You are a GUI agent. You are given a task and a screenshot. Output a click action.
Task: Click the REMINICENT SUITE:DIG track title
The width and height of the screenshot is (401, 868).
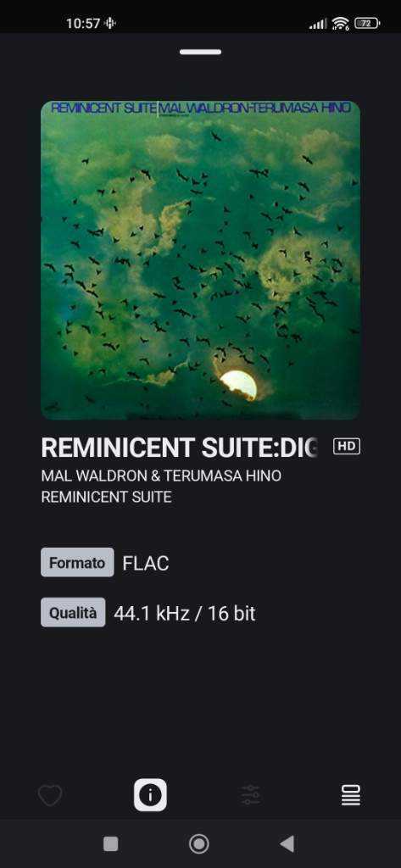180,448
